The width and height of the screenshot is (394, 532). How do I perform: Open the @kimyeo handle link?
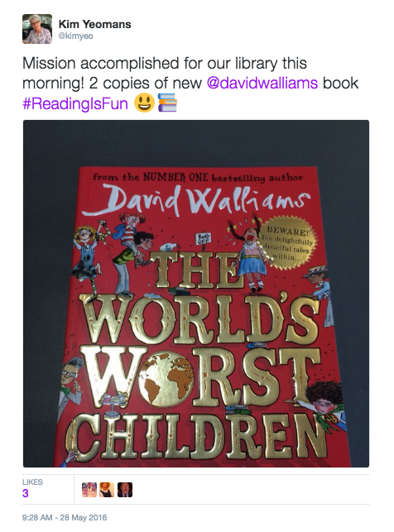75,36
